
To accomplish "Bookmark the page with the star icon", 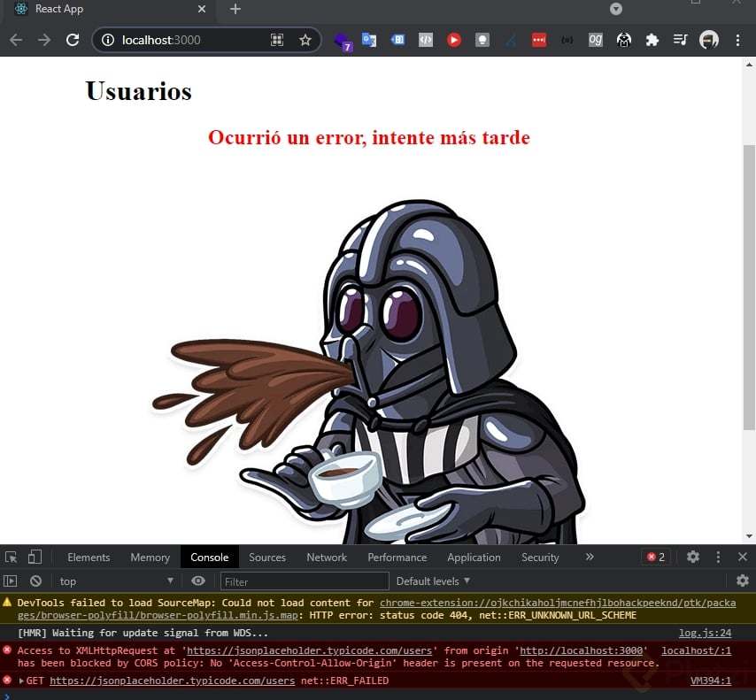I will pos(304,40).
